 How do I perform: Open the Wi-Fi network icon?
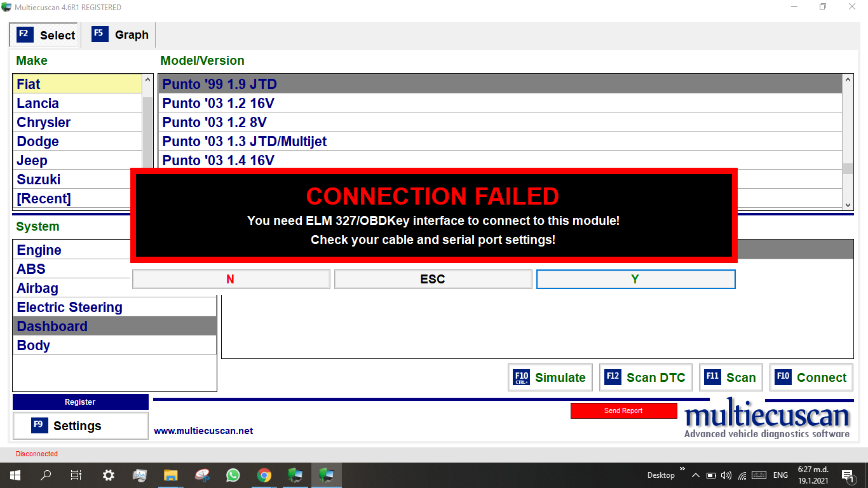[x=742, y=475]
